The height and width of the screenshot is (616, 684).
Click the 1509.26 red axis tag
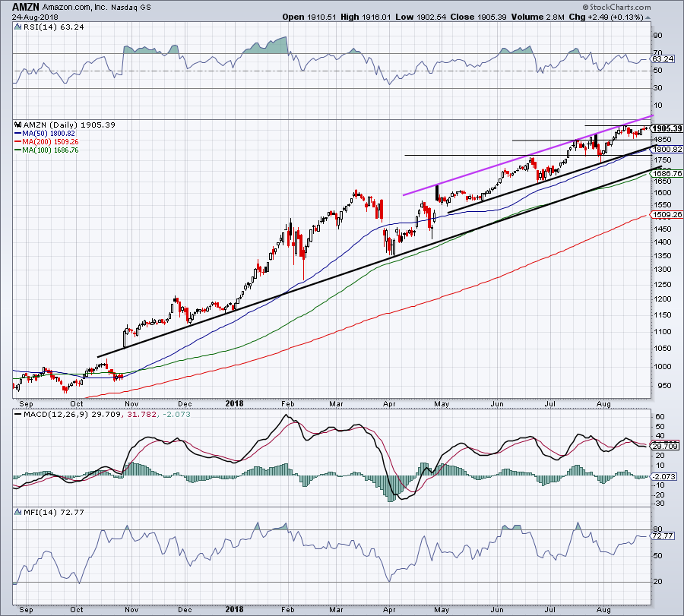click(667, 214)
